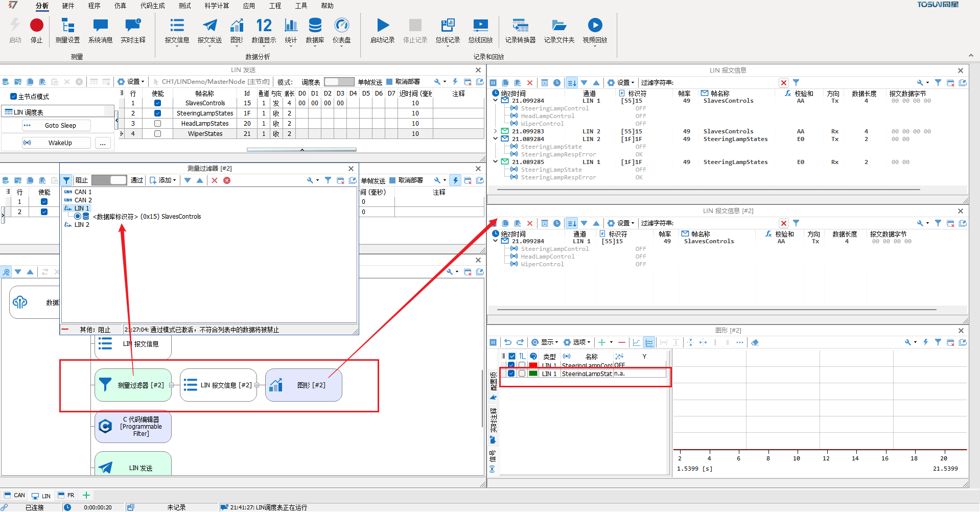Open 设置 dropdown in LIN 报文信息 panel
The image size is (980, 512).
(621, 83)
